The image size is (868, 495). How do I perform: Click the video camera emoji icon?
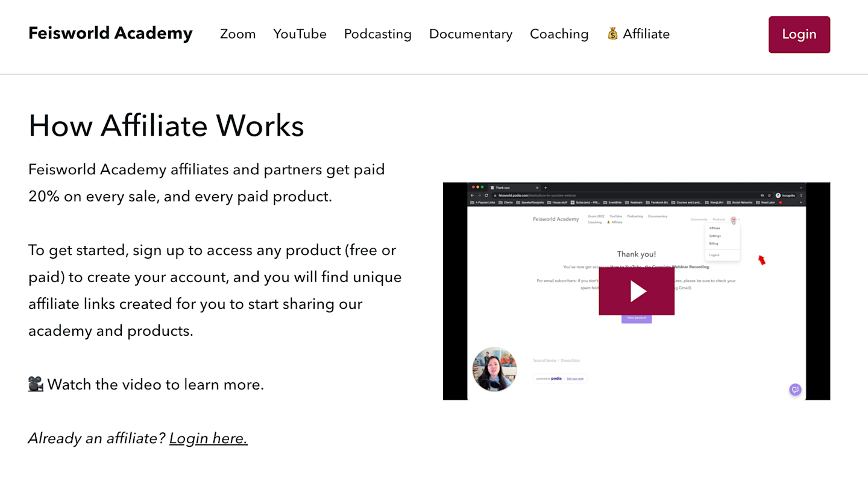[36, 384]
